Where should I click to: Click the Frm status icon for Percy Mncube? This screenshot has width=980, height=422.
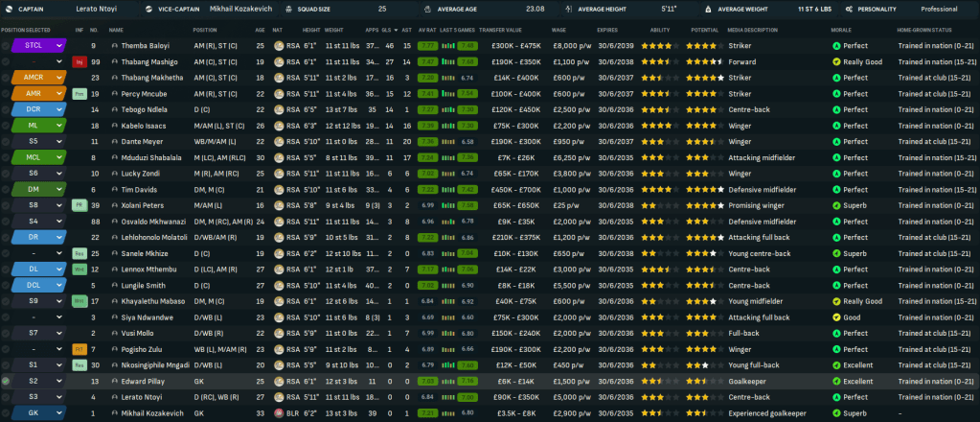80,93
